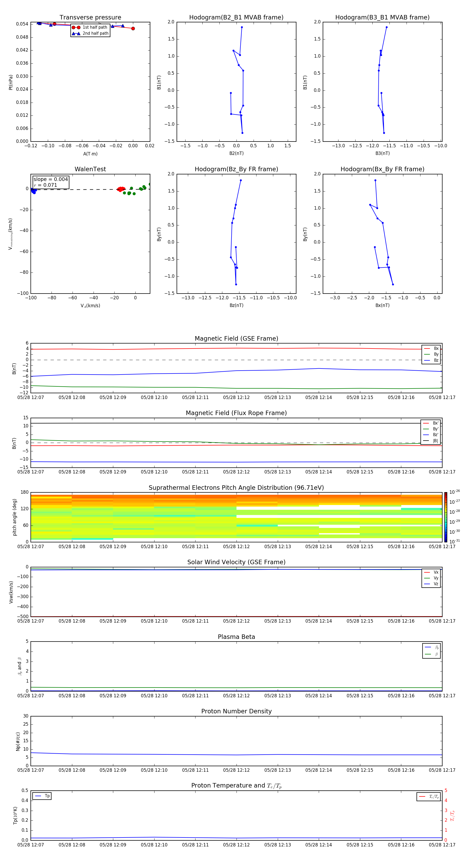This screenshot has width=473, height=868.
Task: Click 'Hodogram(Bz_By FR frame)' title
Action: tap(236, 169)
